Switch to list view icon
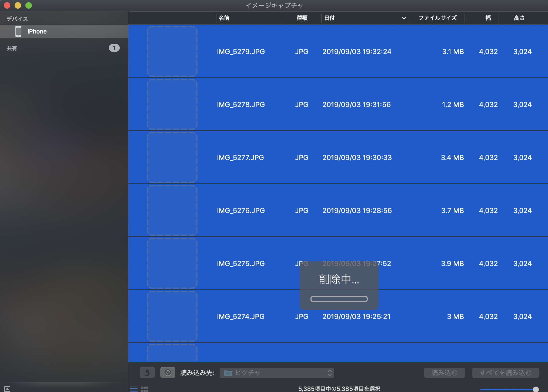Screen dimensions: 548x392 (x=134, y=389)
